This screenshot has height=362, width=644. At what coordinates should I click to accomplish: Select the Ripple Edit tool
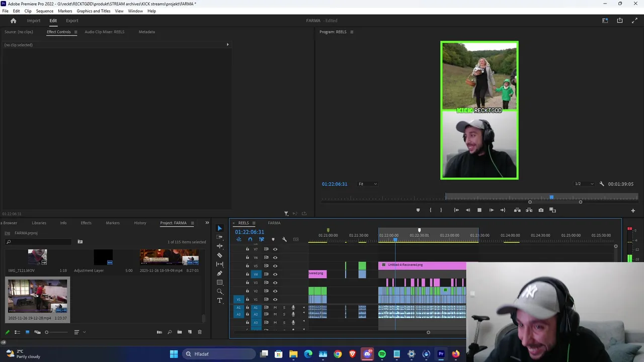click(219, 246)
